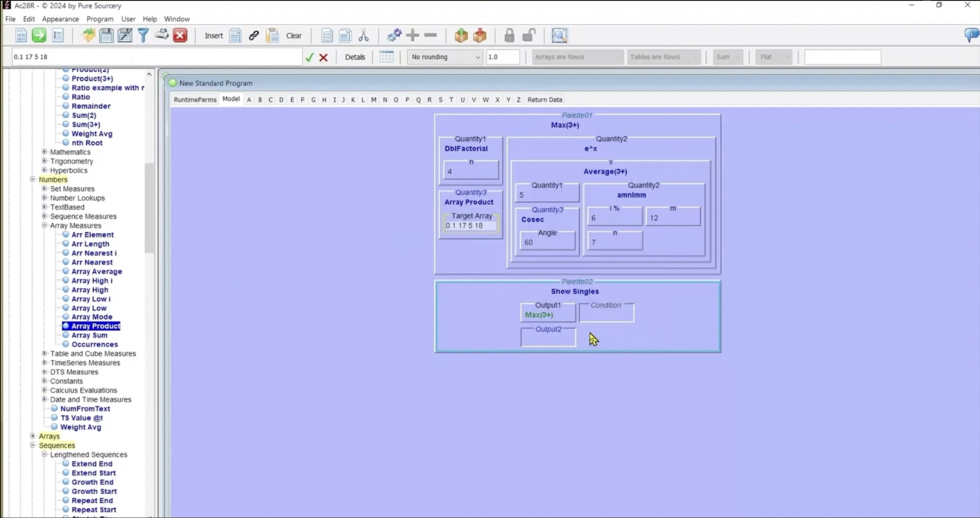Collapse the Array Measures tree node
The height and width of the screenshot is (518, 980).
click(x=45, y=225)
